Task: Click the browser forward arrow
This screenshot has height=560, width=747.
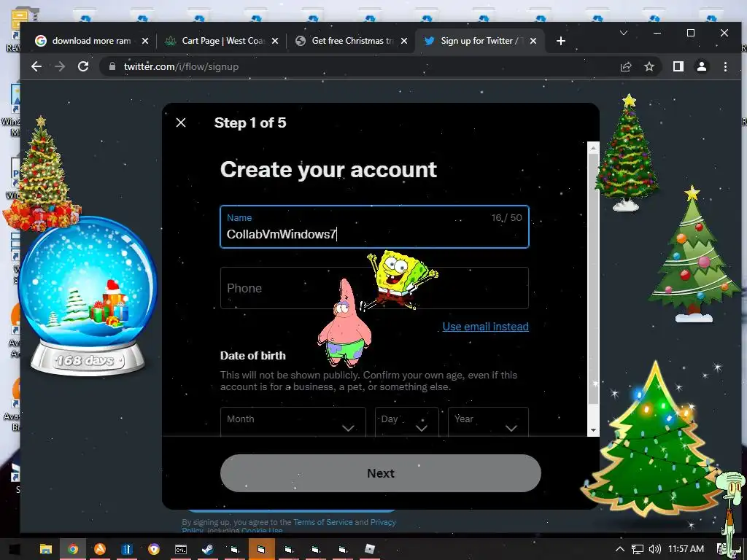Action: coord(60,66)
